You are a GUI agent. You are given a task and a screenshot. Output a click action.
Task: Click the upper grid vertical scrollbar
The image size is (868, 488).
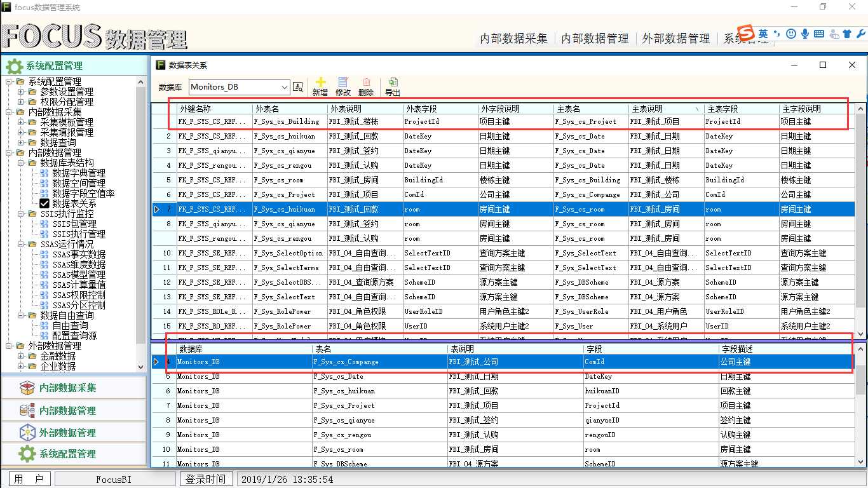point(861,220)
